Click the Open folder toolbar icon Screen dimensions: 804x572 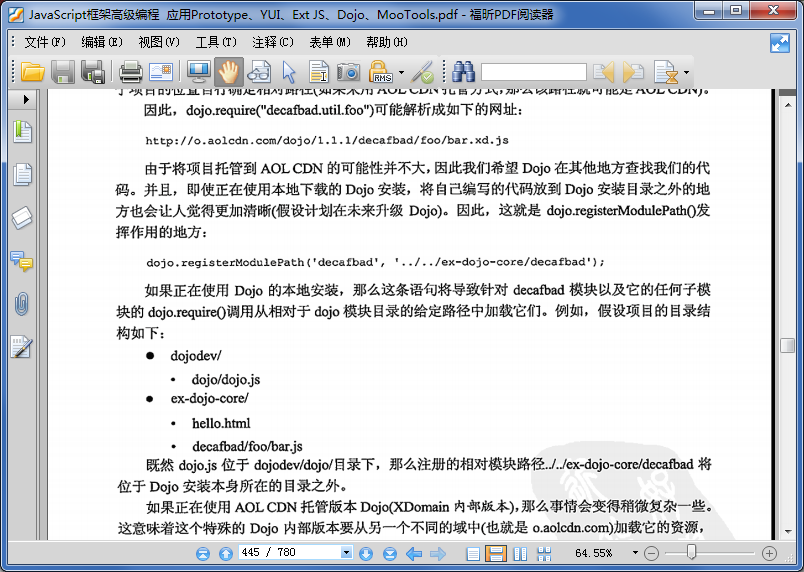(x=32, y=72)
